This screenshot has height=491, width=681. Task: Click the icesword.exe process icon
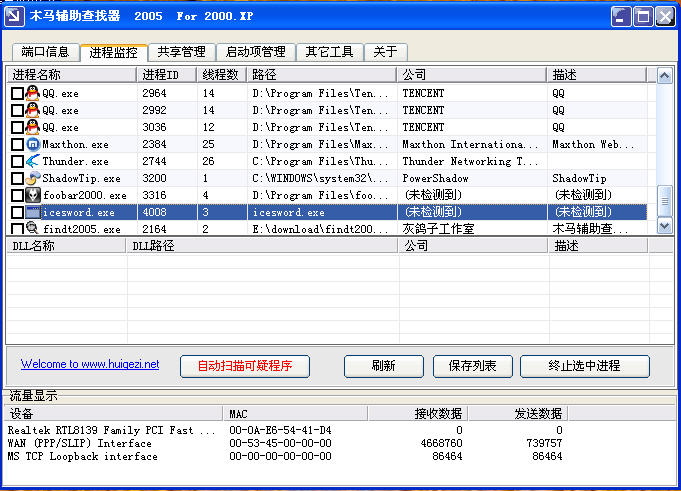click(33, 212)
